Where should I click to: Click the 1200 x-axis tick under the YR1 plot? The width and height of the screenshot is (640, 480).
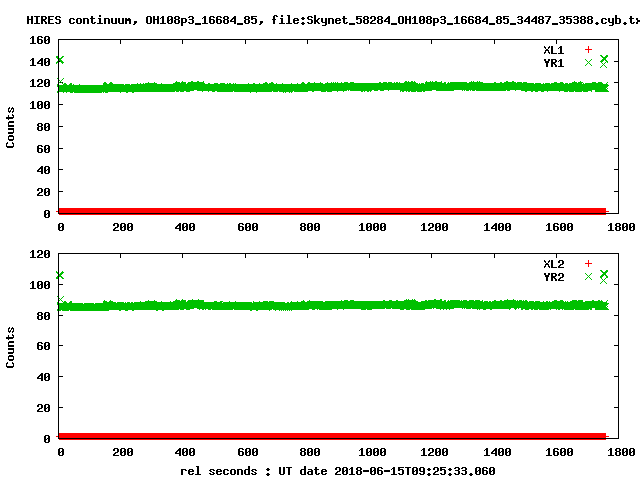[x=434, y=227]
